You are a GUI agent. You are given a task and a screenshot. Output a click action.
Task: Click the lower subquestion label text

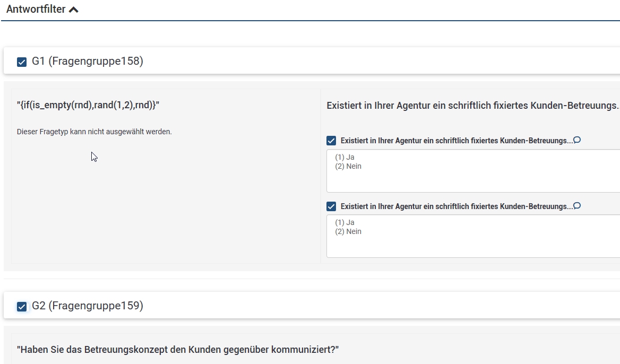pyautogui.click(x=457, y=206)
